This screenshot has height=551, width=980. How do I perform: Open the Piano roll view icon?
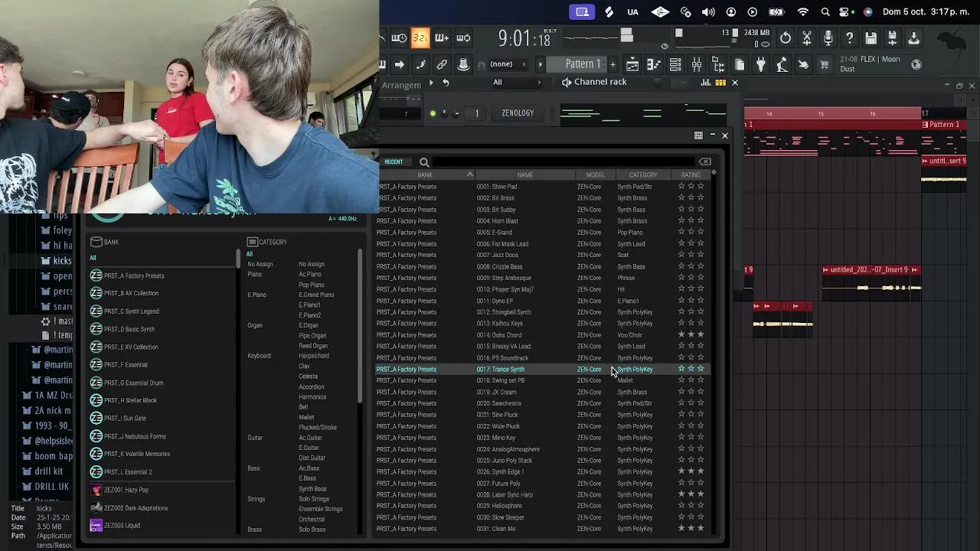click(654, 65)
